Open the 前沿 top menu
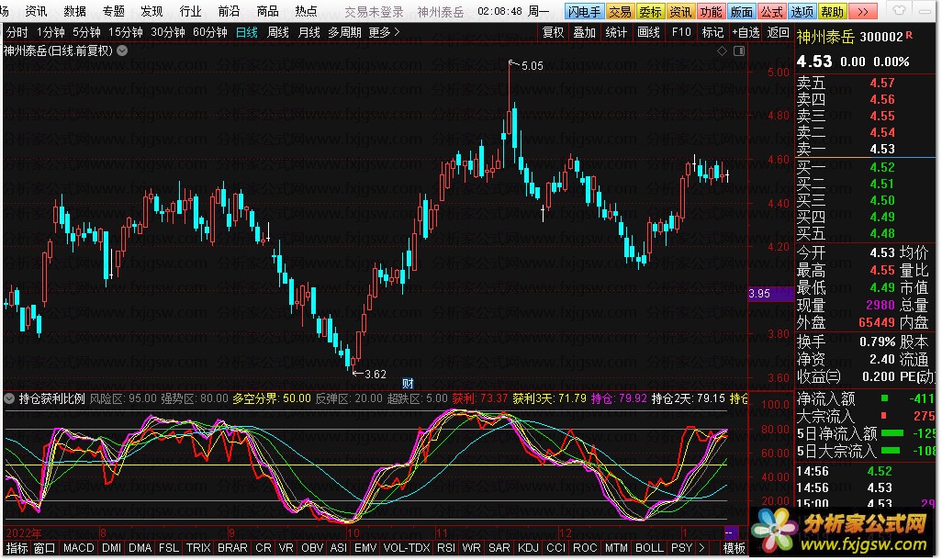Image resolution: width=942 pixels, height=560 pixels. tap(229, 11)
